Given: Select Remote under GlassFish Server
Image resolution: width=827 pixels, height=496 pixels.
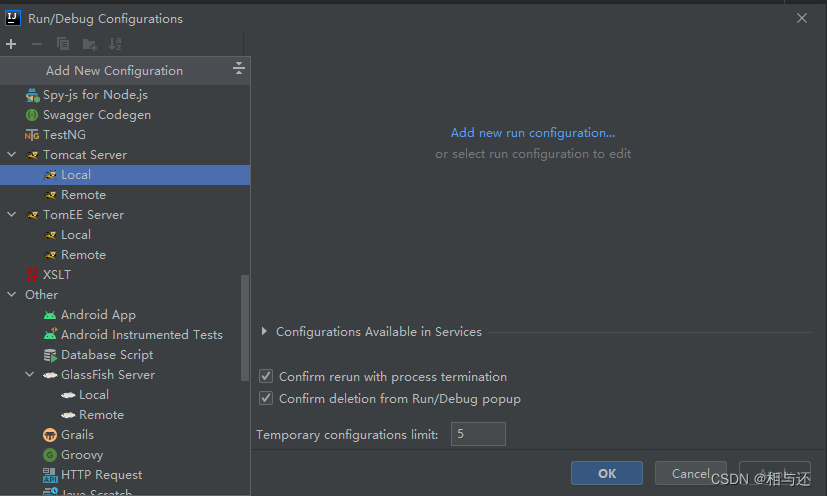Looking at the screenshot, I should click(x=125, y=415).
